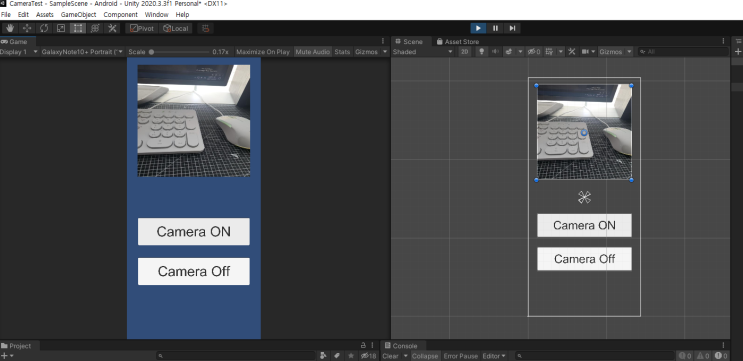Image resolution: width=743 pixels, height=361 pixels.
Task: Open the Edit menu
Action: pos(23,15)
